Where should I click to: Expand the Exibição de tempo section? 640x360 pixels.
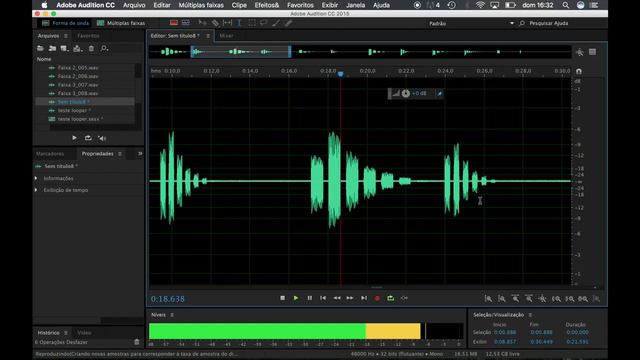(x=36, y=190)
